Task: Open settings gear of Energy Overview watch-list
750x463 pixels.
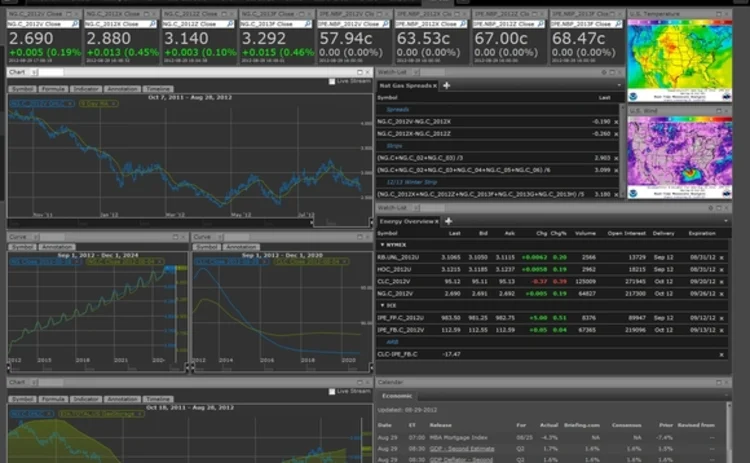Action: [x=711, y=208]
